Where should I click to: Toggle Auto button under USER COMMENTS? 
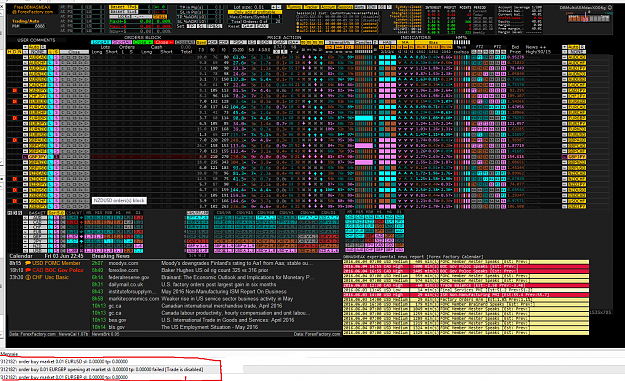pos(34,47)
